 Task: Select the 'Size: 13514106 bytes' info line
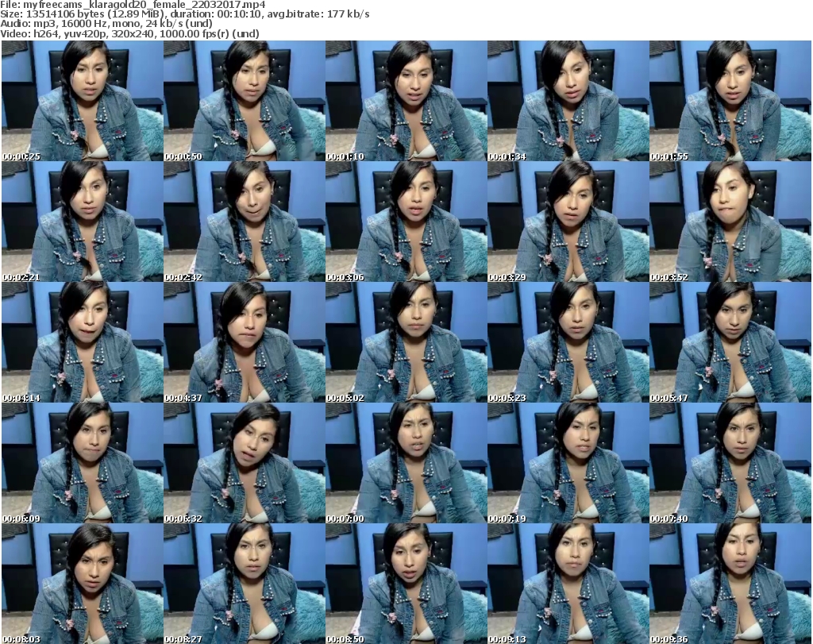184,14
